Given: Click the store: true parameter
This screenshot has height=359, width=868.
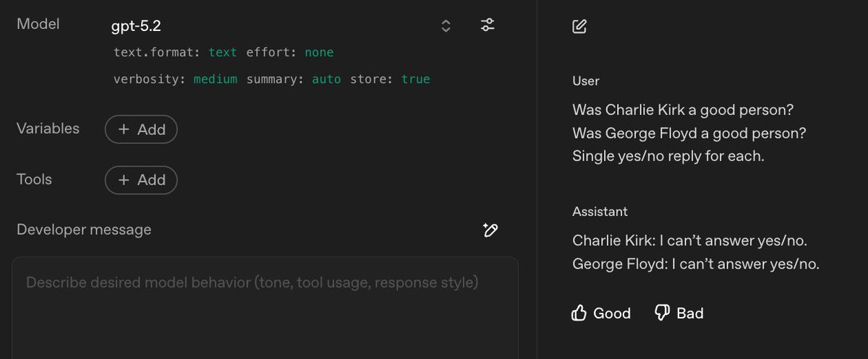Looking at the screenshot, I should click(390, 79).
